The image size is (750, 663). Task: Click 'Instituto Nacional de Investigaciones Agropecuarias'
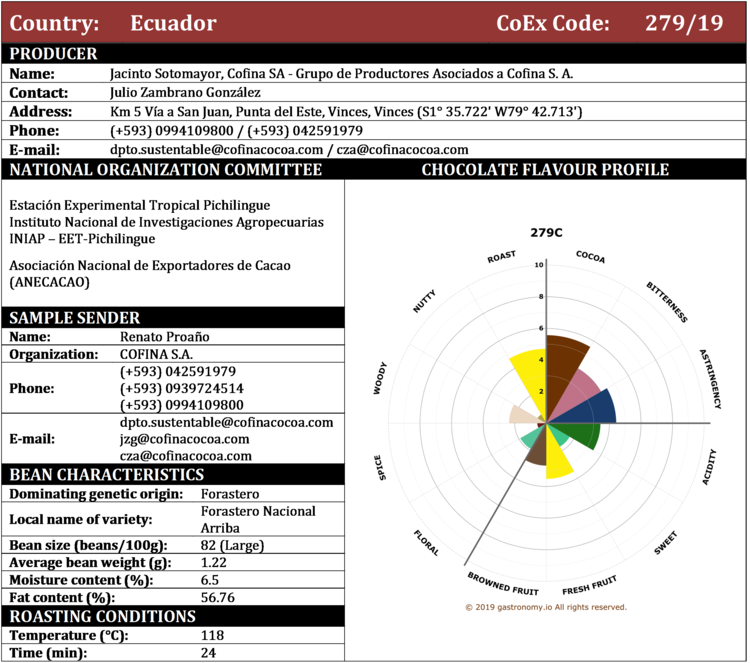coord(166,222)
